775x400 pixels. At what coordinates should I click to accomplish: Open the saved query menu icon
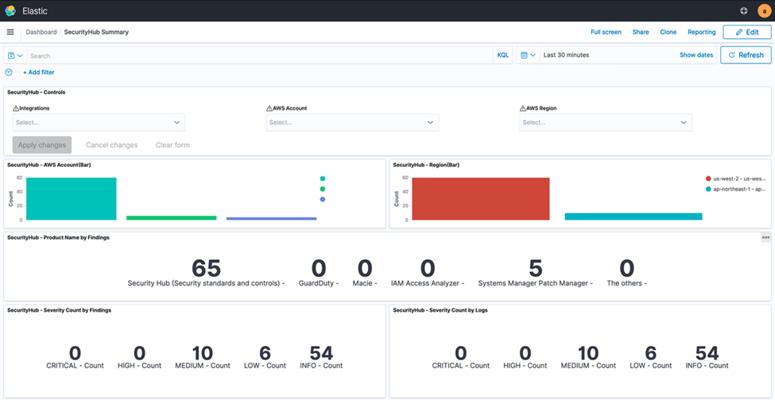click(15, 55)
